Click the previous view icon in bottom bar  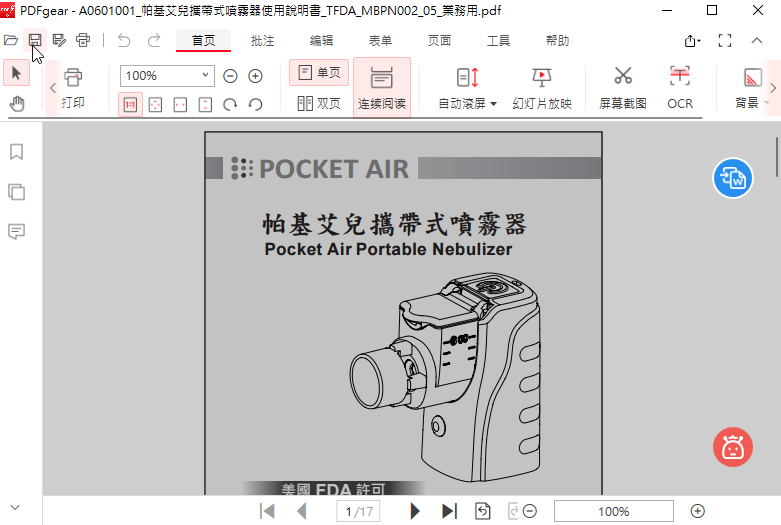coord(483,511)
